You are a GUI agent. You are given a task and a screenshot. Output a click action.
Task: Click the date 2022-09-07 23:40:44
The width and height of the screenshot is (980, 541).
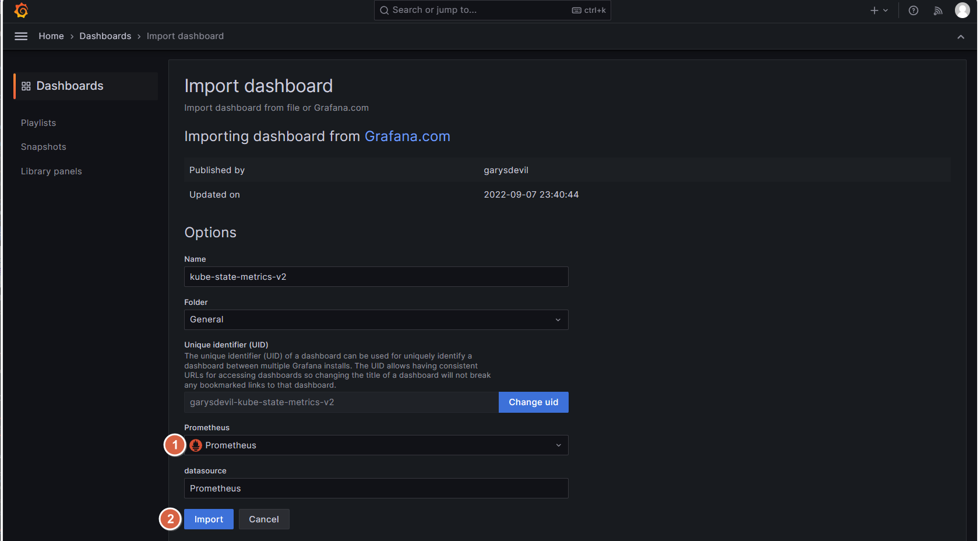point(531,195)
